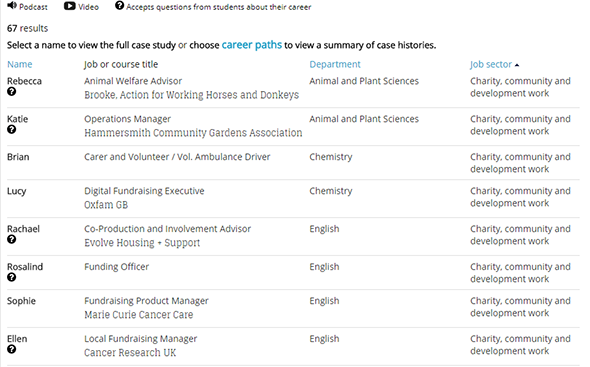Sort results by Department column header
This screenshot has height=367, width=590.
click(x=335, y=64)
